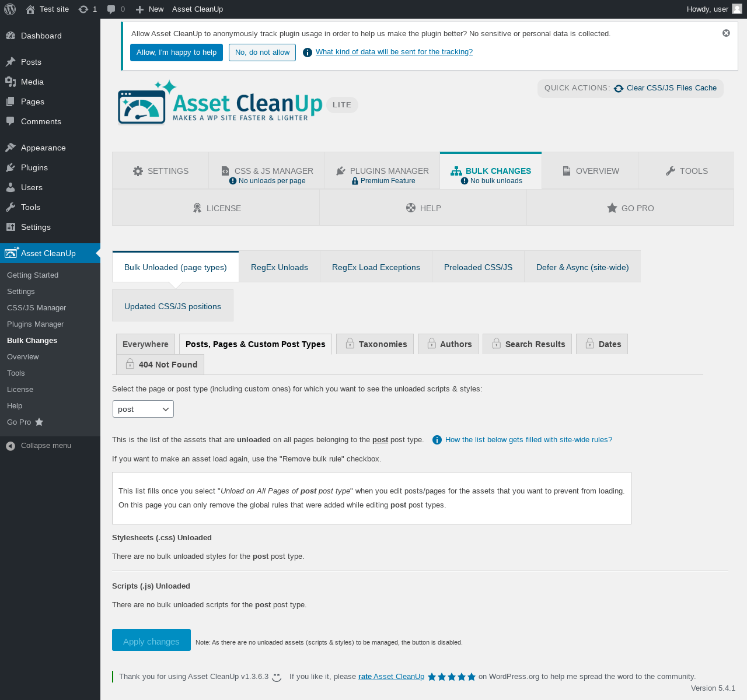Open the post type dropdown
This screenshot has height=700, width=747.
(x=143, y=409)
